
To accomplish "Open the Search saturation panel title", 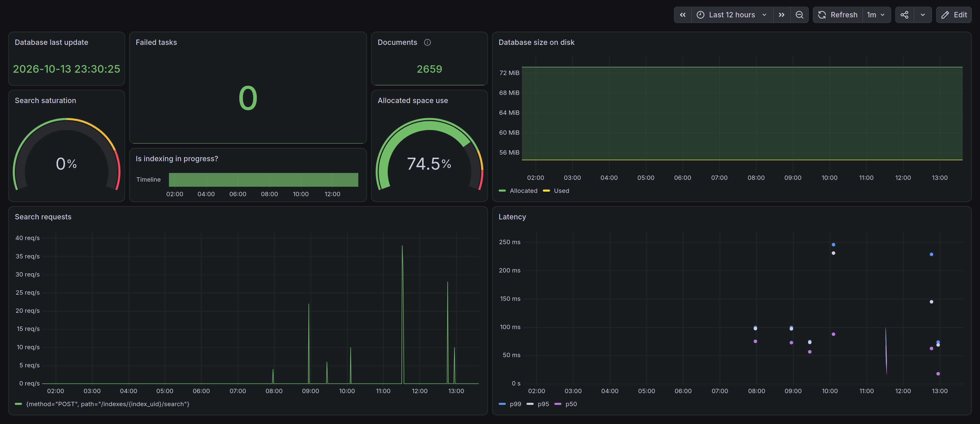I will 45,101.
